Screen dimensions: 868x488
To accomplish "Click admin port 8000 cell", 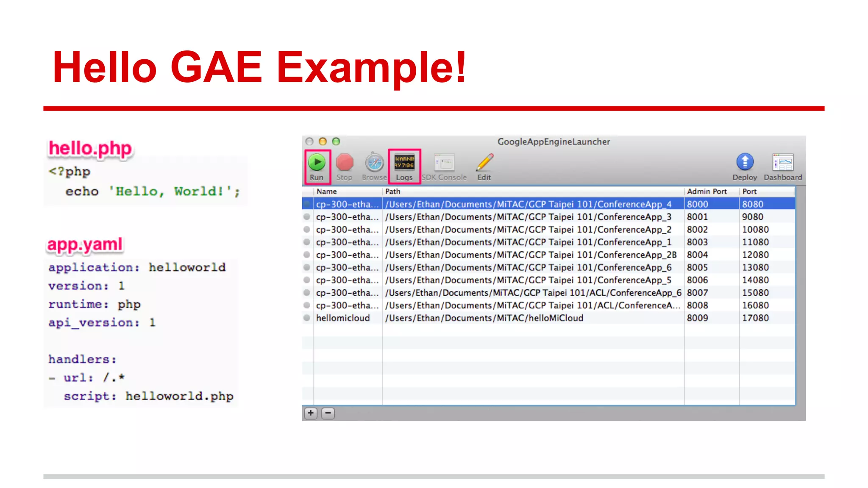I will (x=698, y=204).
